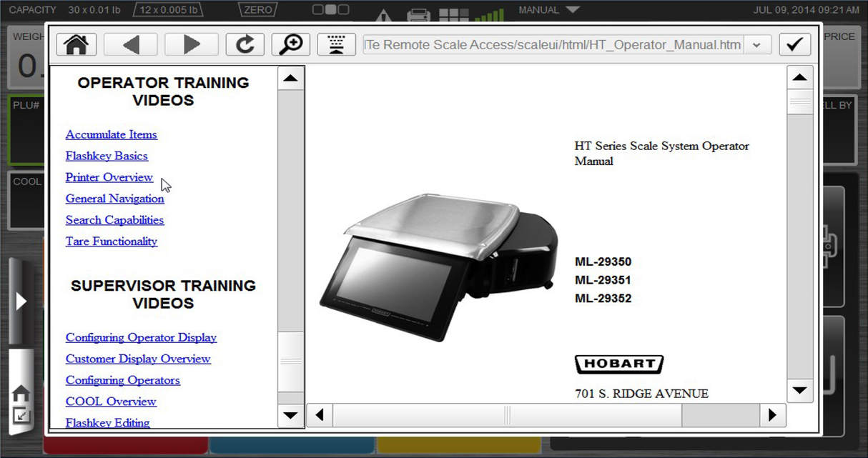Refresh the Operator Manual page
This screenshot has height=458, width=868.
(x=245, y=44)
